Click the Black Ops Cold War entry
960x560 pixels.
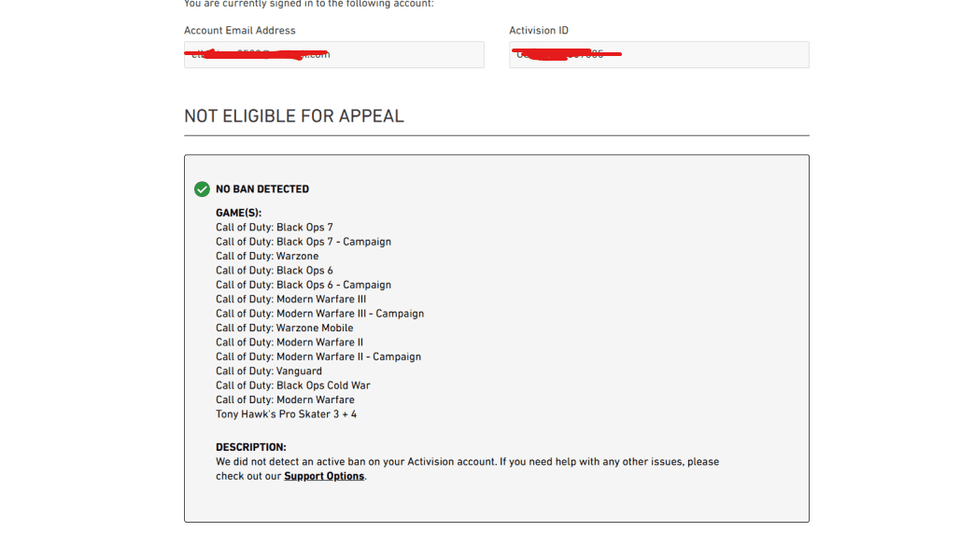pos(293,385)
